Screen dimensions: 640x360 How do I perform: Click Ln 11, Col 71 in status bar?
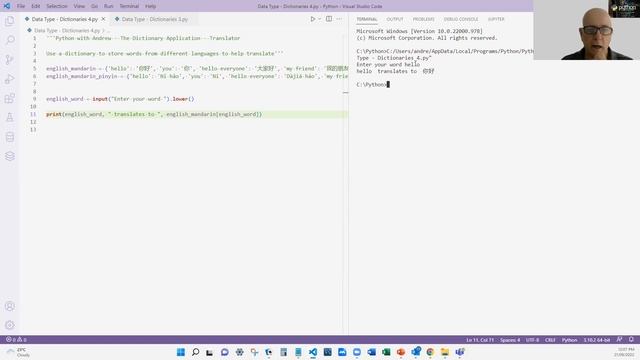[480, 340]
